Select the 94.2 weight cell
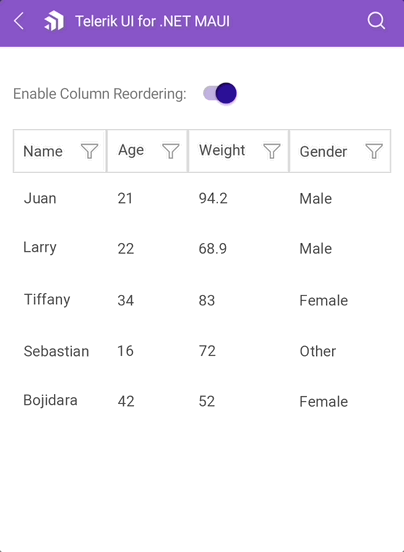The image size is (404, 552). [x=213, y=199]
